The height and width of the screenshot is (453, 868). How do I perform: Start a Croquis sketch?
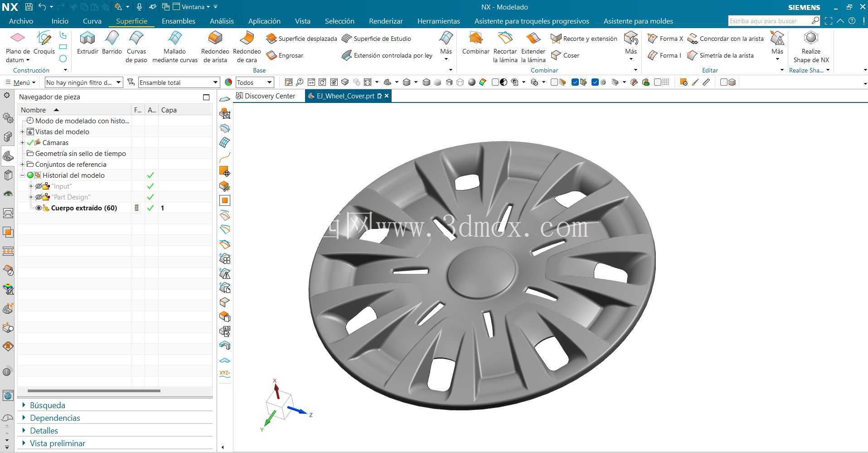point(44,44)
